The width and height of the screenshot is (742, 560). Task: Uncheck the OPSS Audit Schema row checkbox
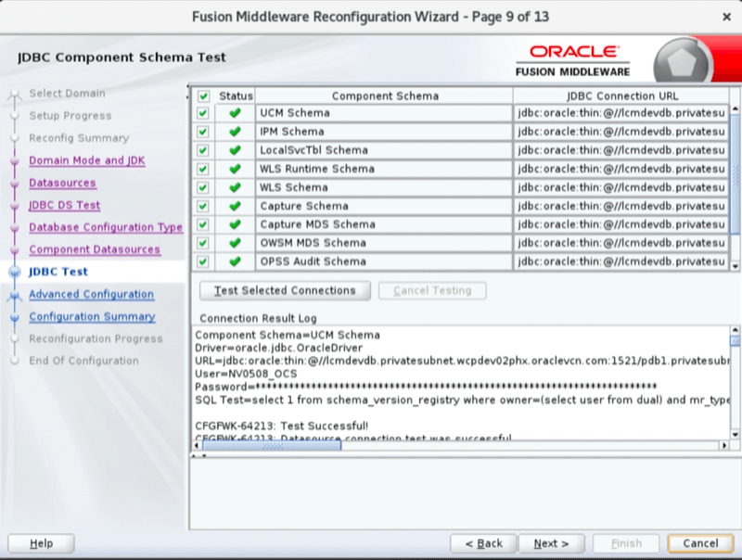(203, 261)
